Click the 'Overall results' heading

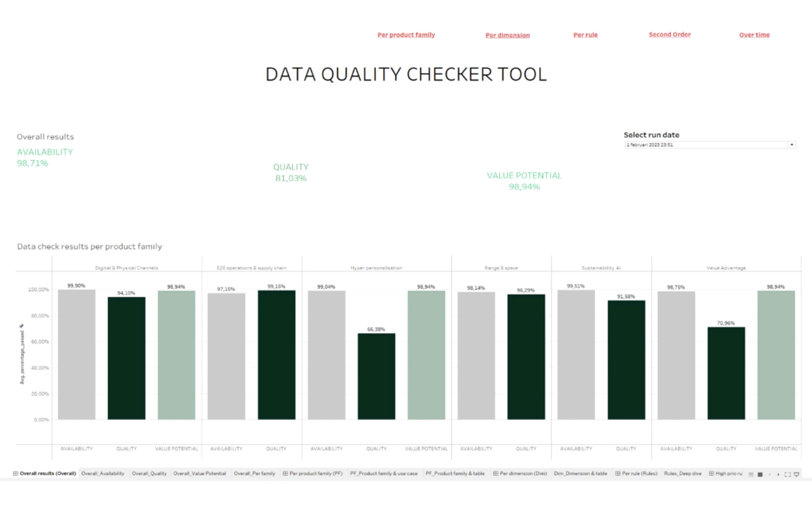click(x=45, y=137)
